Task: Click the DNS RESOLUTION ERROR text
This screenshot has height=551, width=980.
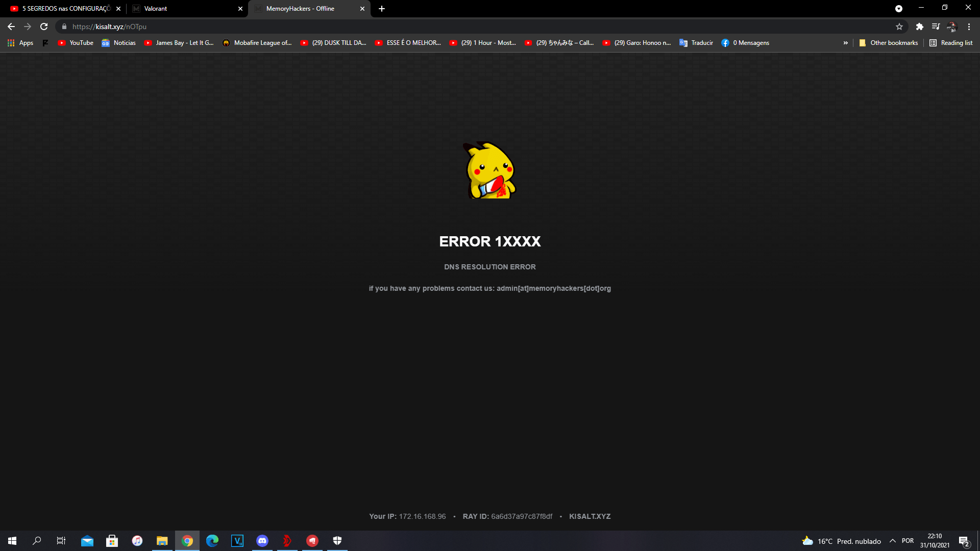Action: 490,267
